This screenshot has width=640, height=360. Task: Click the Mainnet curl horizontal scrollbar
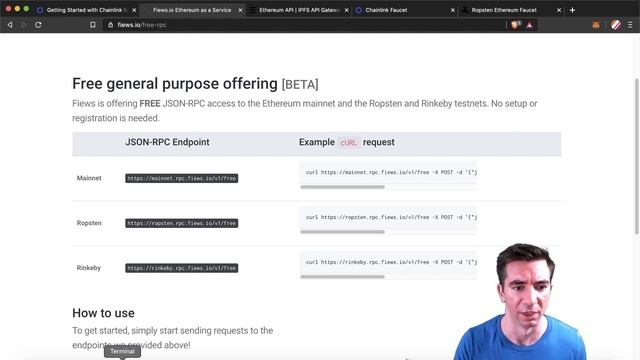(342, 187)
